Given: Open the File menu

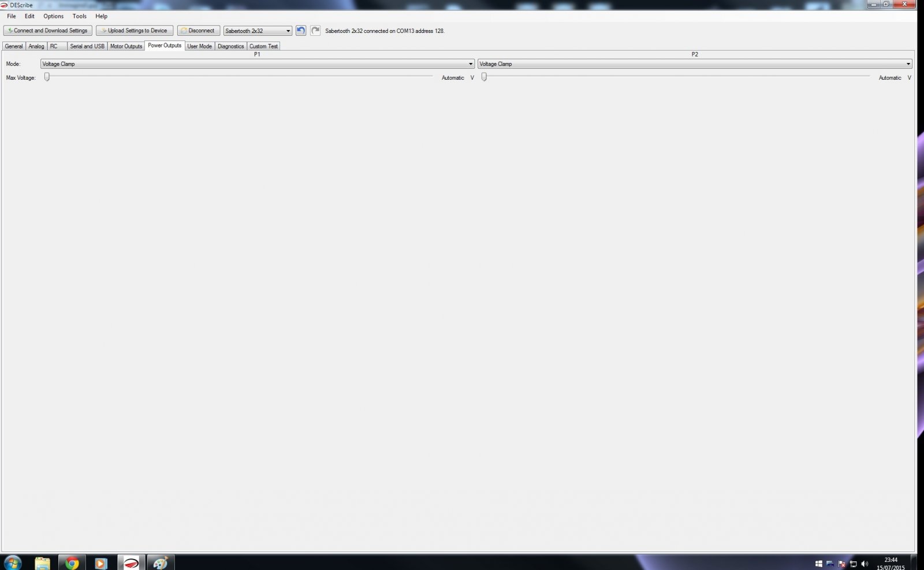Looking at the screenshot, I should pyautogui.click(x=12, y=16).
